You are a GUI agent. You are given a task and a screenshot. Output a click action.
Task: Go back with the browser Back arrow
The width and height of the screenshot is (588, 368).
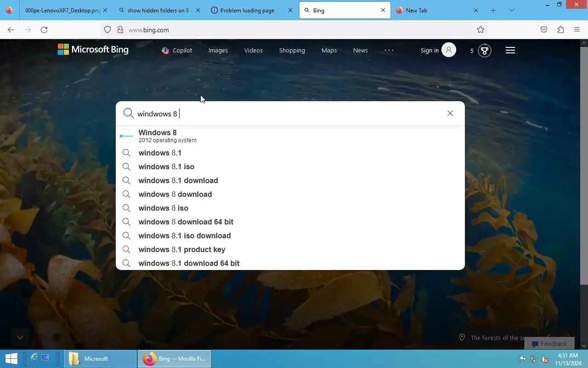coord(11,30)
